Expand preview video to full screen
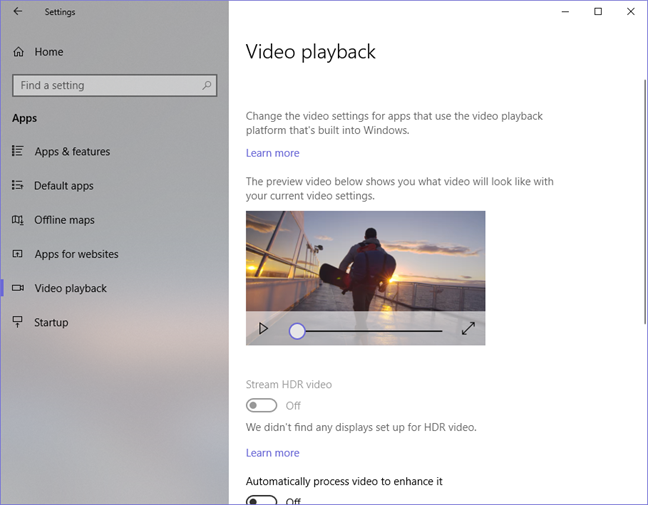The width and height of the screenshot is (648, 505). pyautogui.click(x=468, y=329)
